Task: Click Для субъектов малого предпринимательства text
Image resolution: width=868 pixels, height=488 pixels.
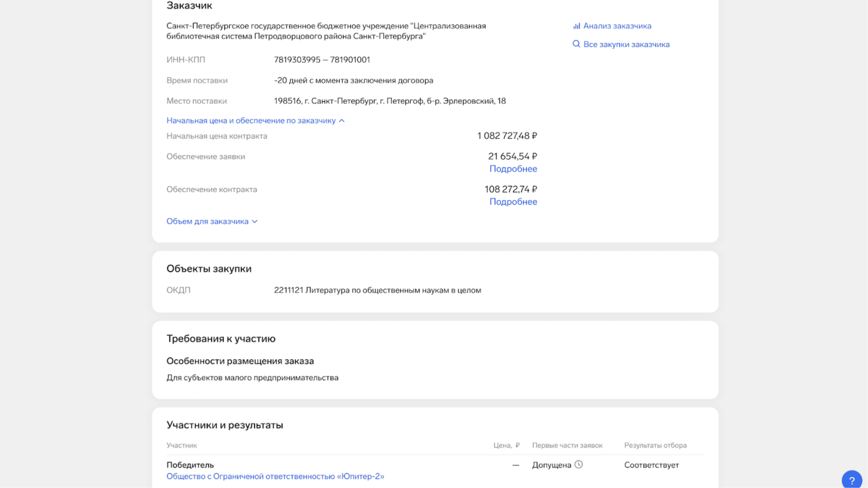Action: point(252,378)
